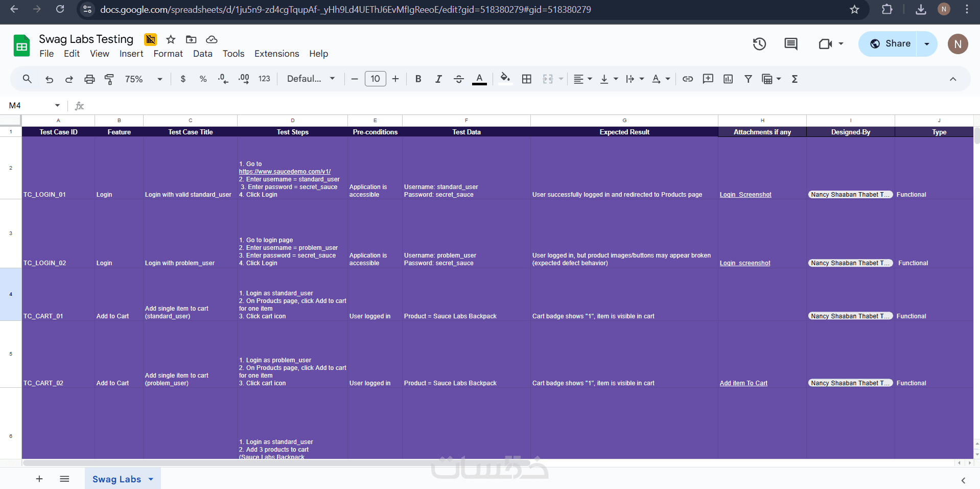Open the Google Sheets home icon
Image resolution: width=980 pixels, height=489 pixels.
(21, 45)
